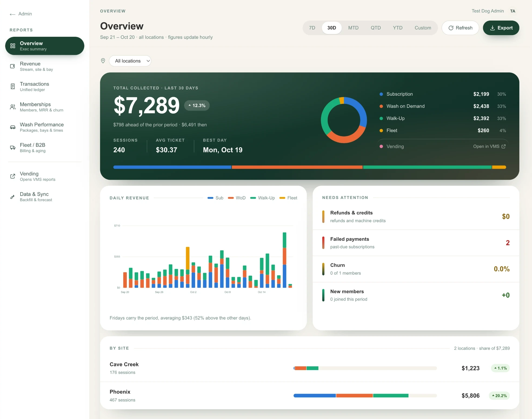Click the Export download icon
The width and height of the screenshot is (532, 419).
(493, 28)
